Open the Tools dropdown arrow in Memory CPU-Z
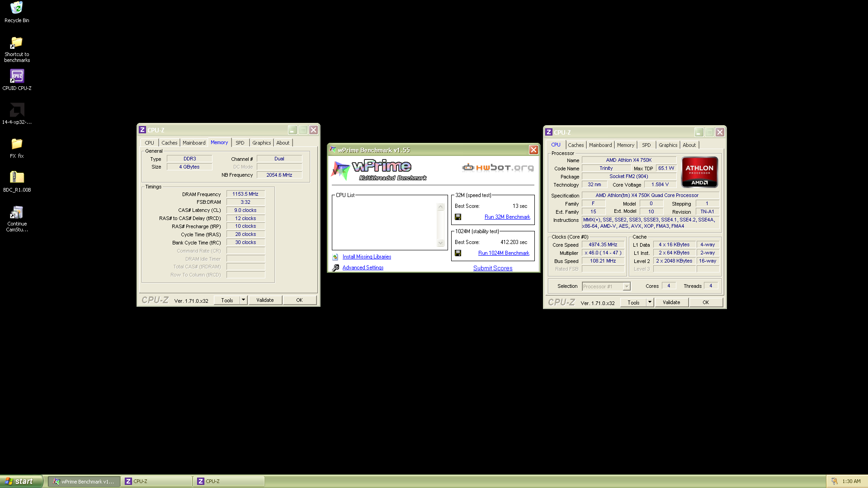Screen dimensions: 868x488 coord(243,300)
